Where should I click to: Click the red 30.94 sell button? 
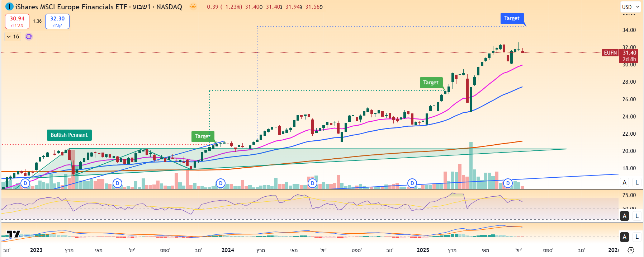[17, 21]
